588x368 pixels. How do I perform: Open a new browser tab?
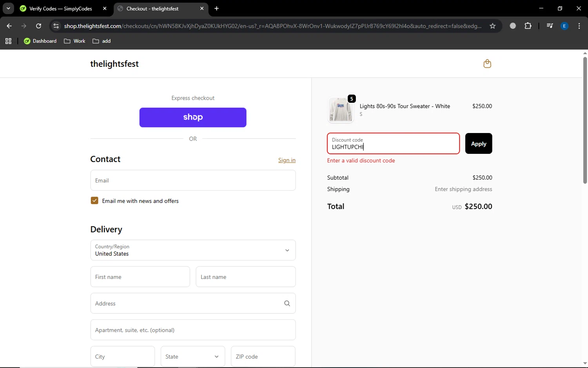(x=217, y=8)
